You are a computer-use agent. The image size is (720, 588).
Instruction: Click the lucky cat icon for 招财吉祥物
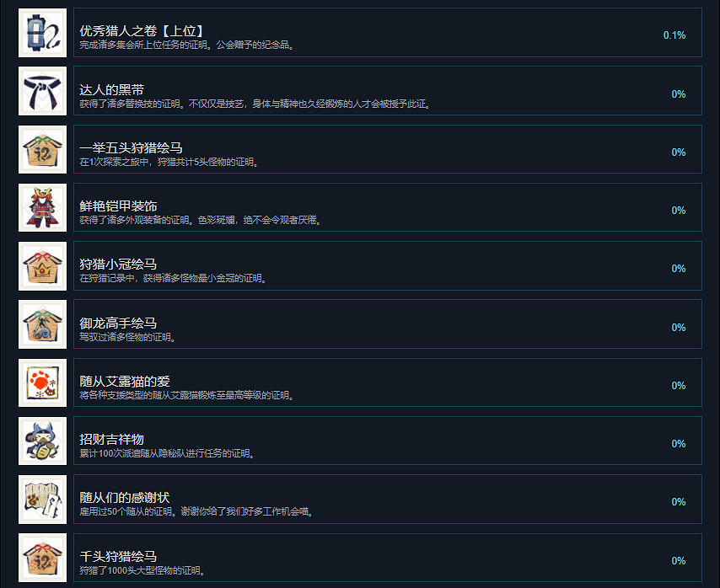click(42, 441)
